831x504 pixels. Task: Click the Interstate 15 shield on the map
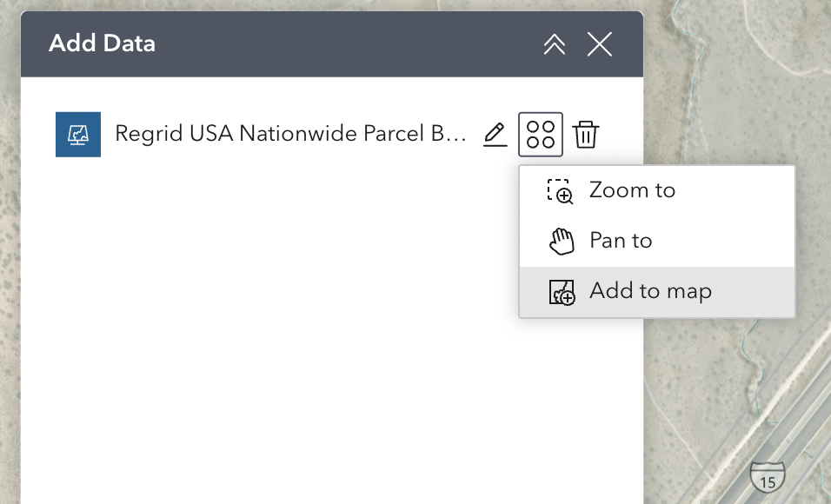[x=768, y=477]
